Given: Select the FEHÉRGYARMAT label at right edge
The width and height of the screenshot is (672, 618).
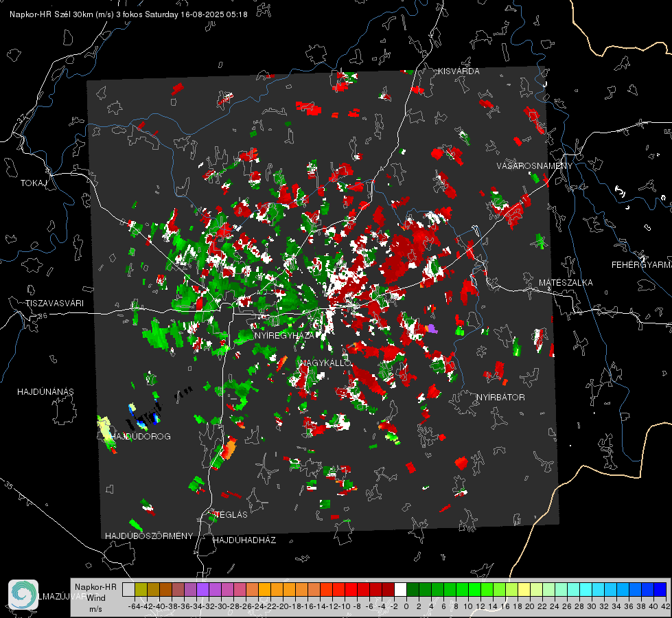Looking at the screenshot, I should 642,265.
